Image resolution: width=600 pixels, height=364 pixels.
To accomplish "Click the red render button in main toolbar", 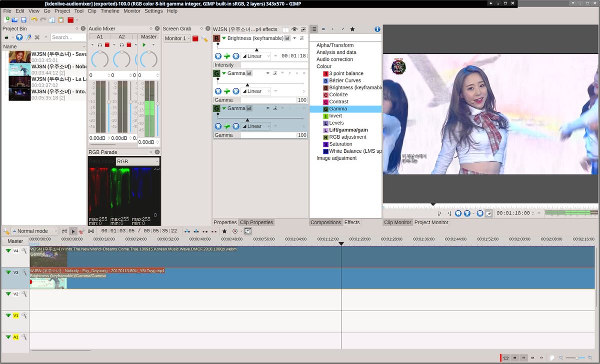I will (x=70, y=20).
